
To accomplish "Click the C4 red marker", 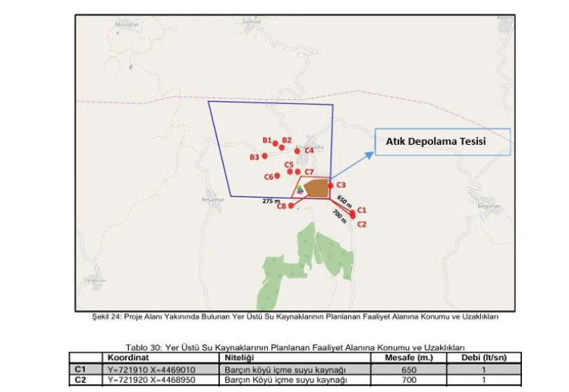I will [297, 151].
